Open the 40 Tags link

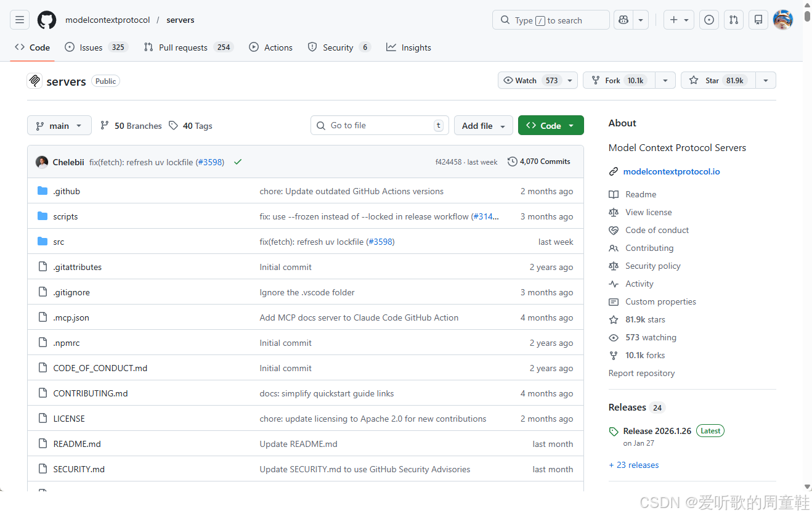click(190, 126)
